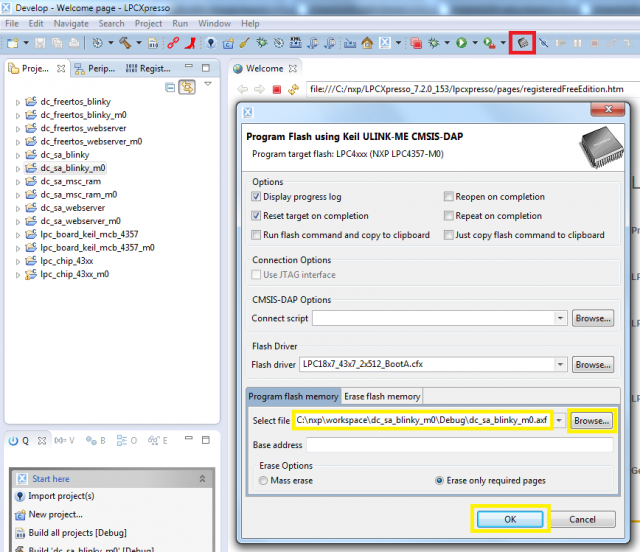Open the Project menu
This screenshot has width=640, height=552.
tap(148, 24)
